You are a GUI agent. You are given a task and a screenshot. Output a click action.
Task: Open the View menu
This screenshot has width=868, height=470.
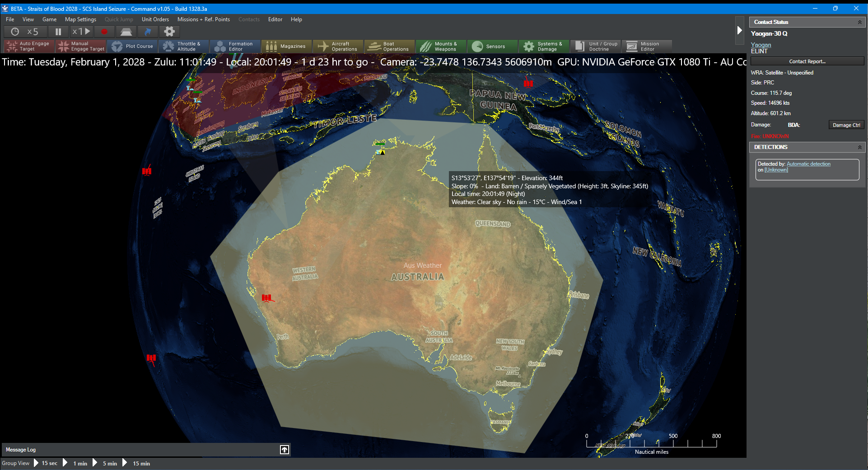pyautogui.click(x=28, y=19)
